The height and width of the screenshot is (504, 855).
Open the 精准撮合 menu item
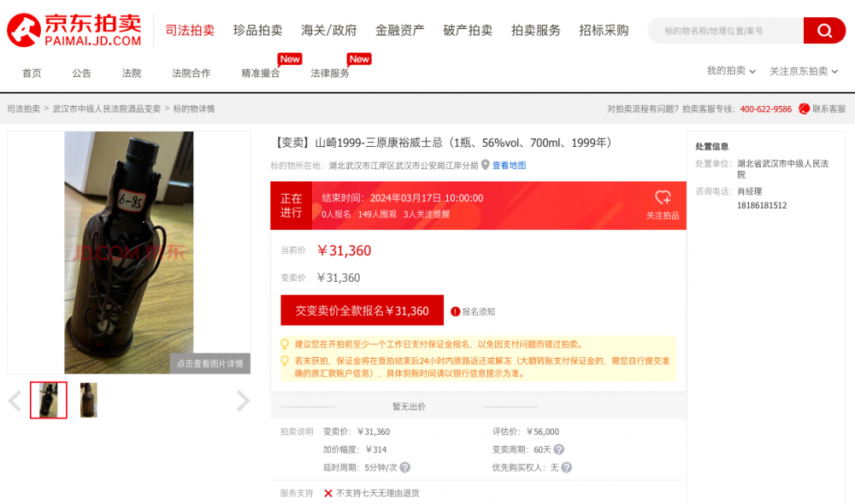261,73
